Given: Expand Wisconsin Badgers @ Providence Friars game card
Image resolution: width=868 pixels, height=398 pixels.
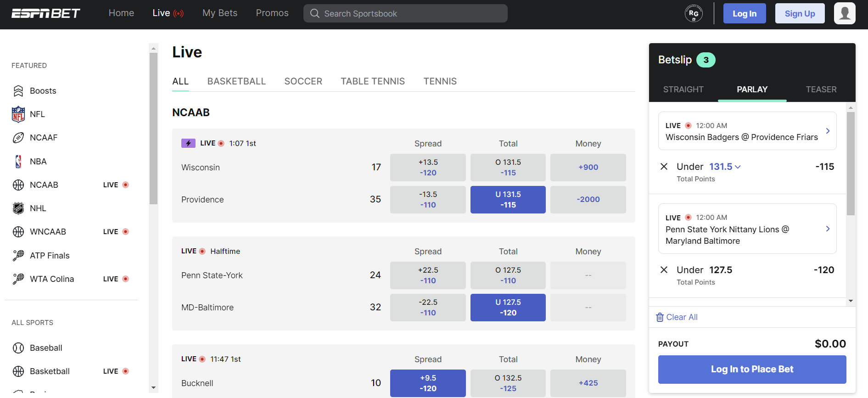Looking at the screenshot, I should click(x=828, y=131).
